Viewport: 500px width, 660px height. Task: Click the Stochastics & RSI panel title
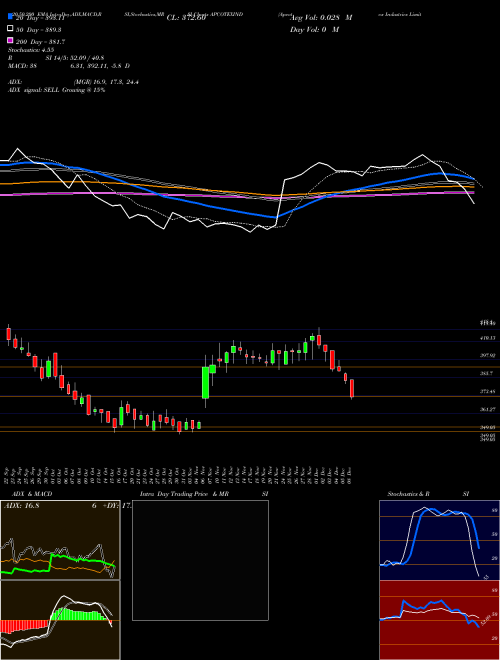coord(428,494)
